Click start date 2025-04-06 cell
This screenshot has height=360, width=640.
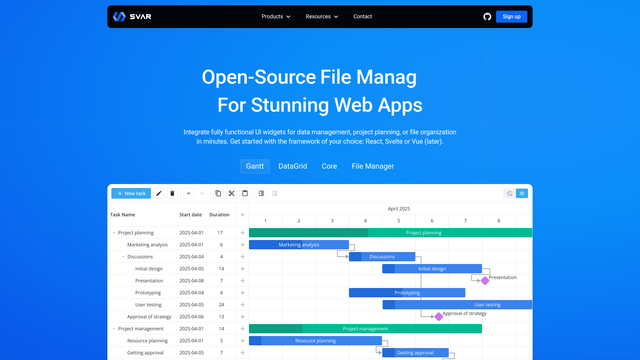click(x=191, y=317)
